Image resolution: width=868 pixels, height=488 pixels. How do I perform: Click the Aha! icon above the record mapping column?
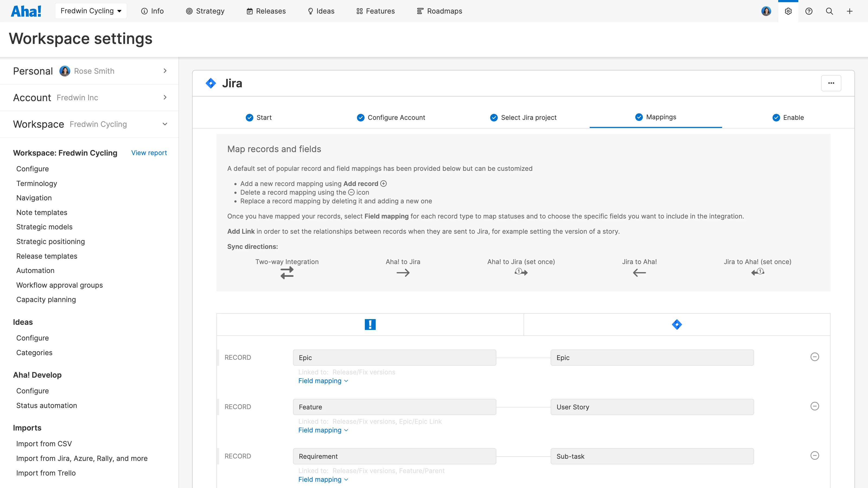point(370,324)
